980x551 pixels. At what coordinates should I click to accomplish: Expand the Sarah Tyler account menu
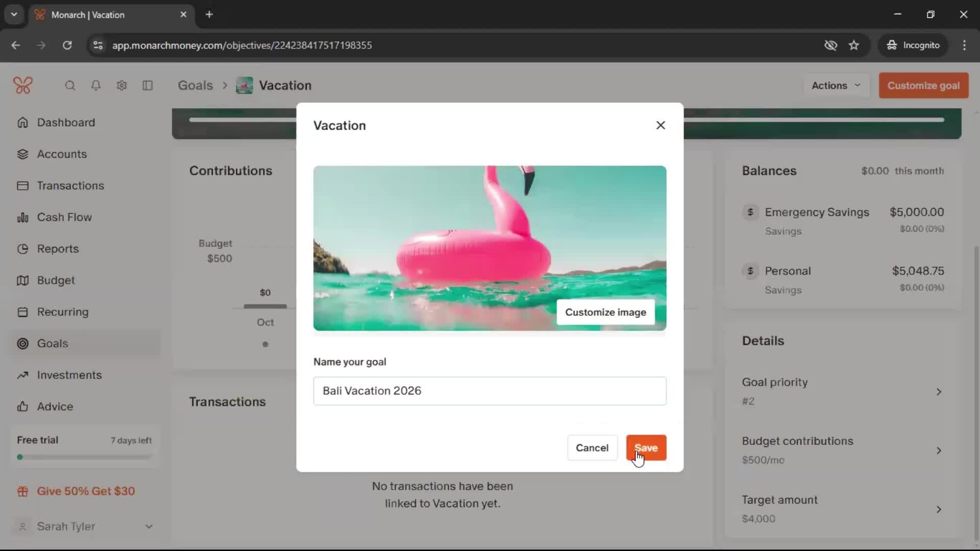[149, 527]
